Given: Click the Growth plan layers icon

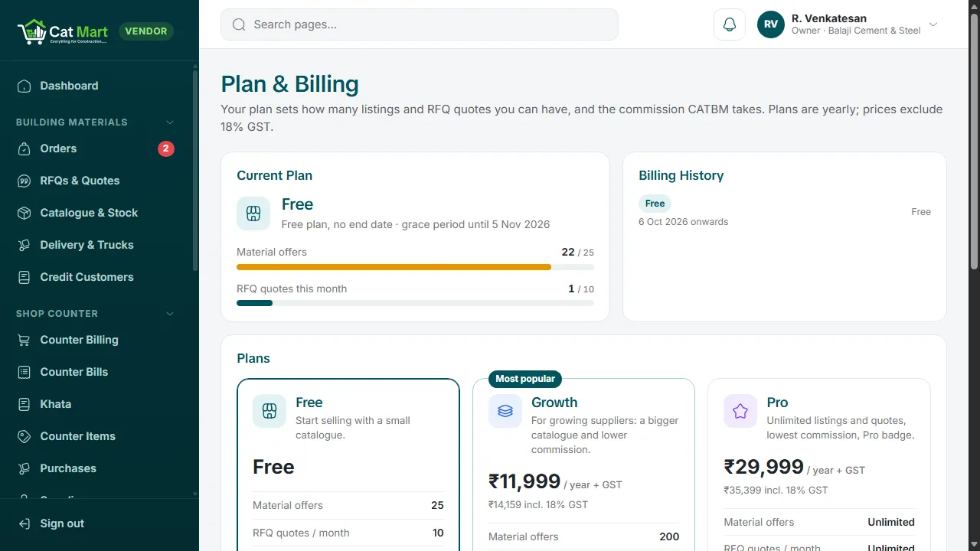Looking at the screenshot, I should (x=505, y=411).
